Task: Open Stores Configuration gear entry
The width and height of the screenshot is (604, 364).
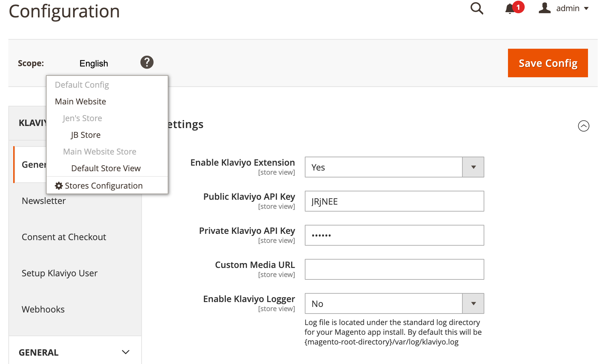Action: point(99,186)
